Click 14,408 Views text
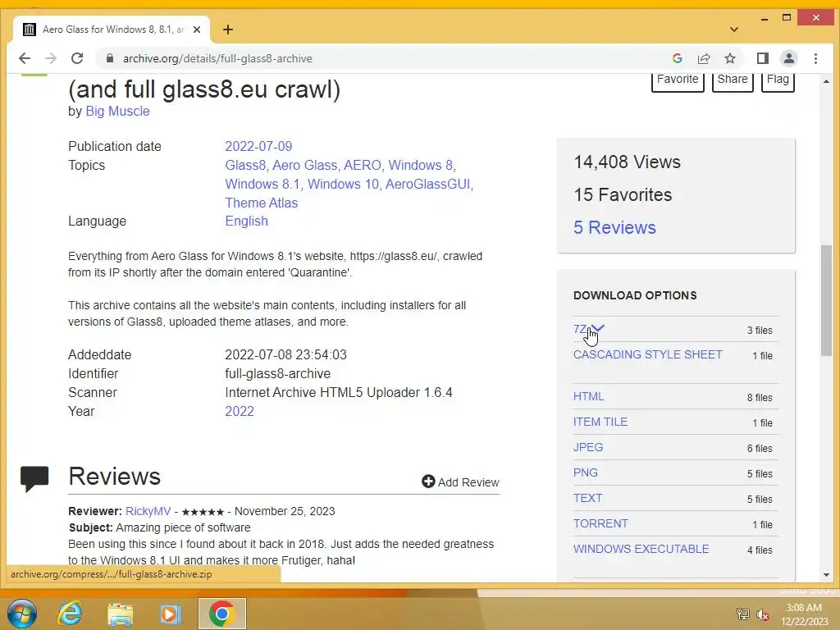The image size is (840, 630). (x=627, y=162)
